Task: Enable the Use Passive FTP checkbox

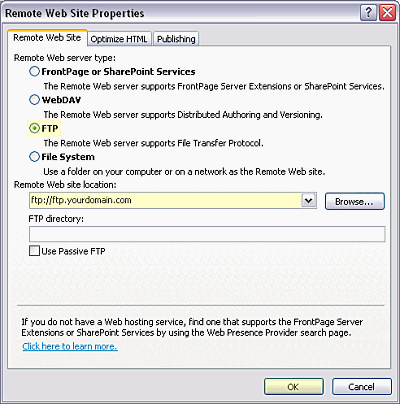Action: click(34, 251)
